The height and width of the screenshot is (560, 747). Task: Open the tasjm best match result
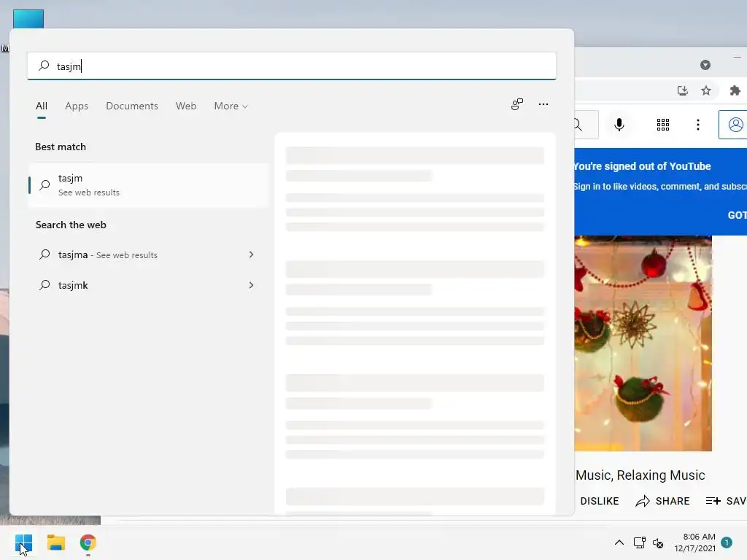click(148, 184)
